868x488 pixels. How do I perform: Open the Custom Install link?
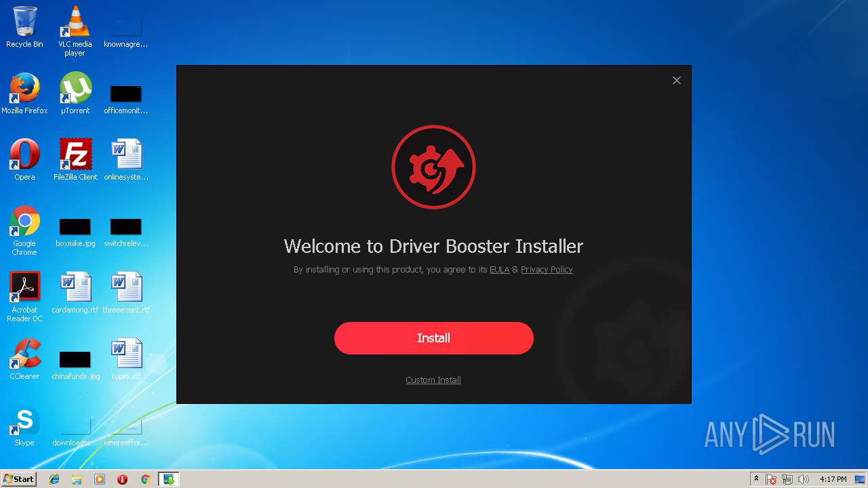pos(433,380)
